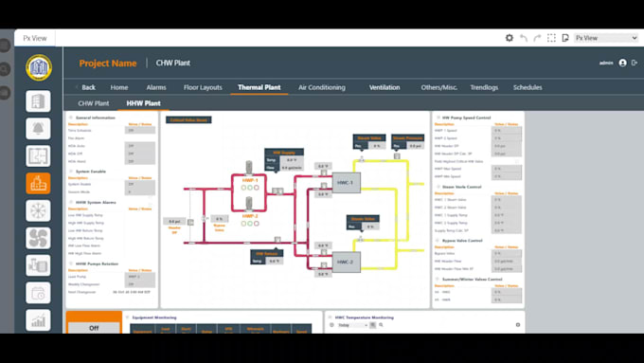Open the Others/Misc. tab
The height and width of the screenshot is (363, 644).
pos(439,87)
